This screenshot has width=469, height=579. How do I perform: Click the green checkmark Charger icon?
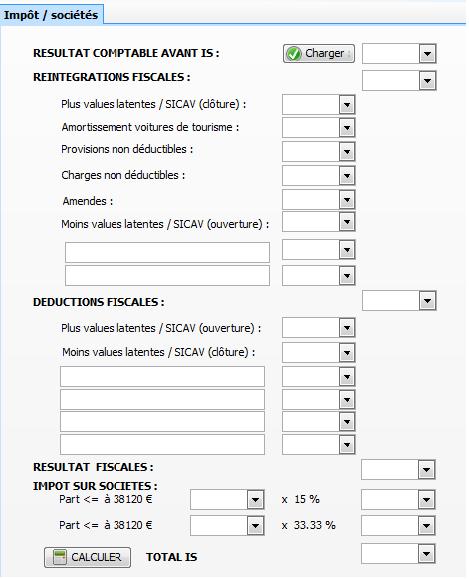(x=294, y=54)
